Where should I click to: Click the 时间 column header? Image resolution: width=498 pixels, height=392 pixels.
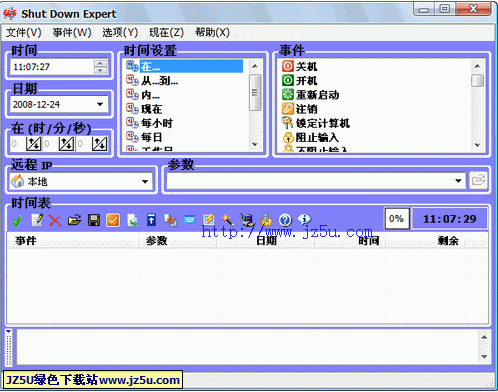point(350,241)
